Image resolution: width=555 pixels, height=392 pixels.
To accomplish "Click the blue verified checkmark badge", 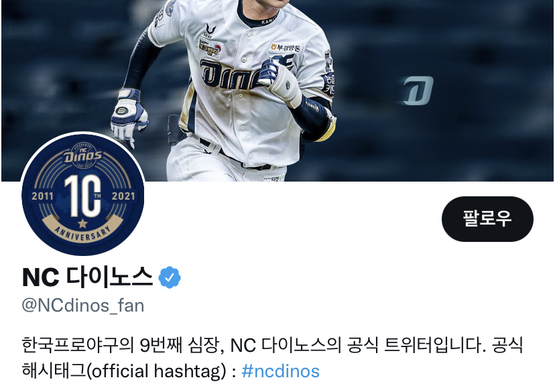I will pos(170,277).
